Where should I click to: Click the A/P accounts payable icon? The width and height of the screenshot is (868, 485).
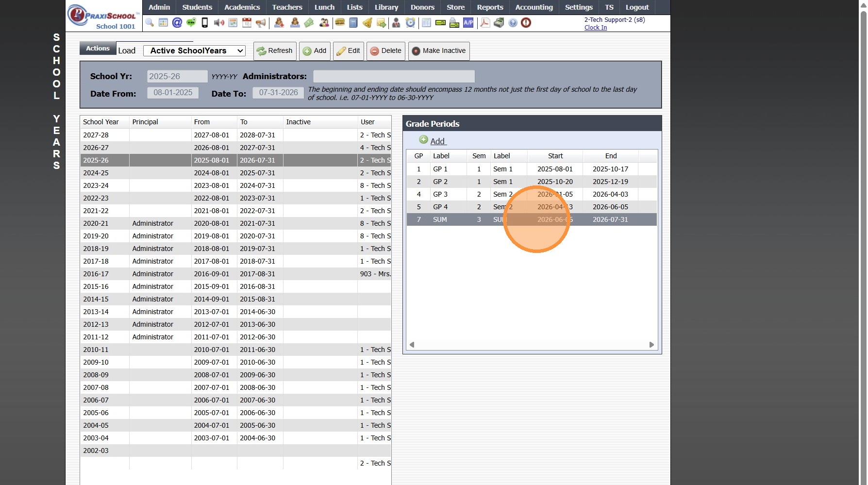click(x=468, y=23)
